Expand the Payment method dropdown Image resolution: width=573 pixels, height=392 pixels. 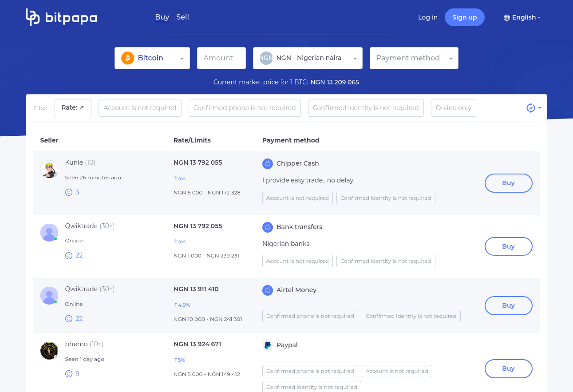[414, 58]
